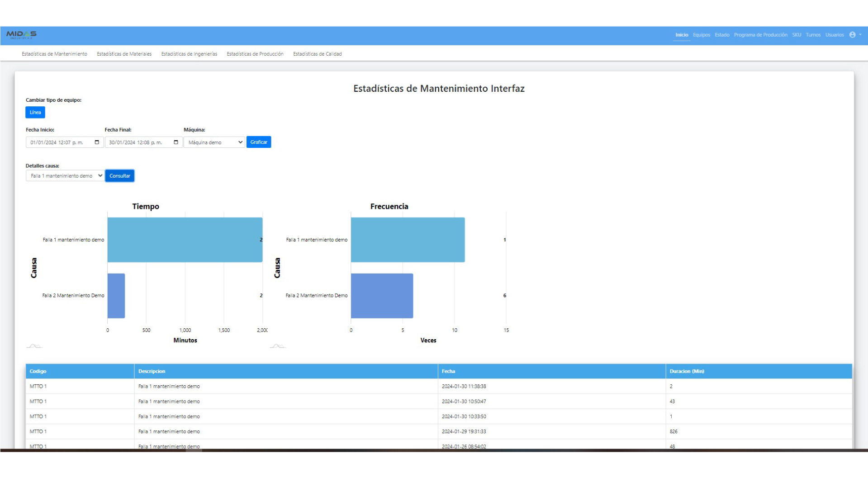Switch to Estadísticas de Producción tab

(x=255, y=54)
